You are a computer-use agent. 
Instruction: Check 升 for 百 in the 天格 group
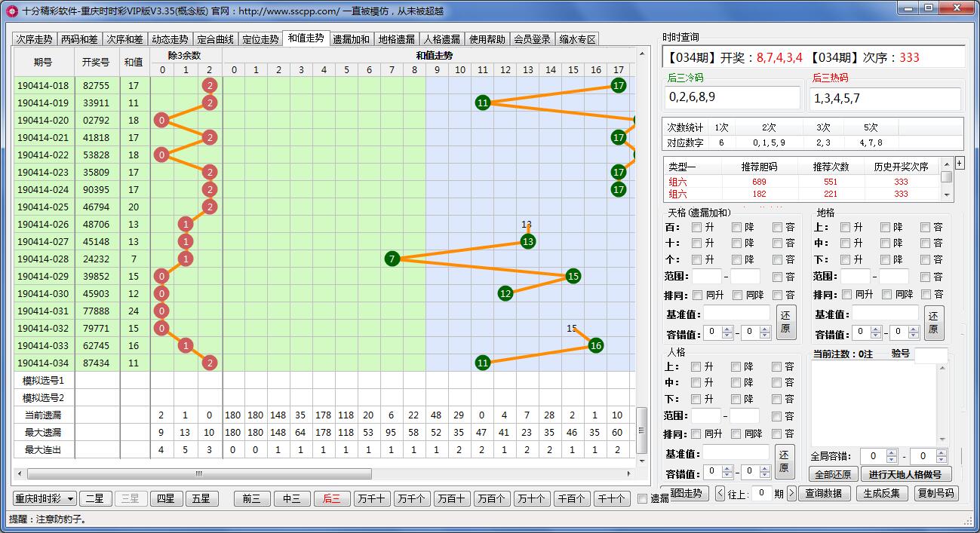697,227
